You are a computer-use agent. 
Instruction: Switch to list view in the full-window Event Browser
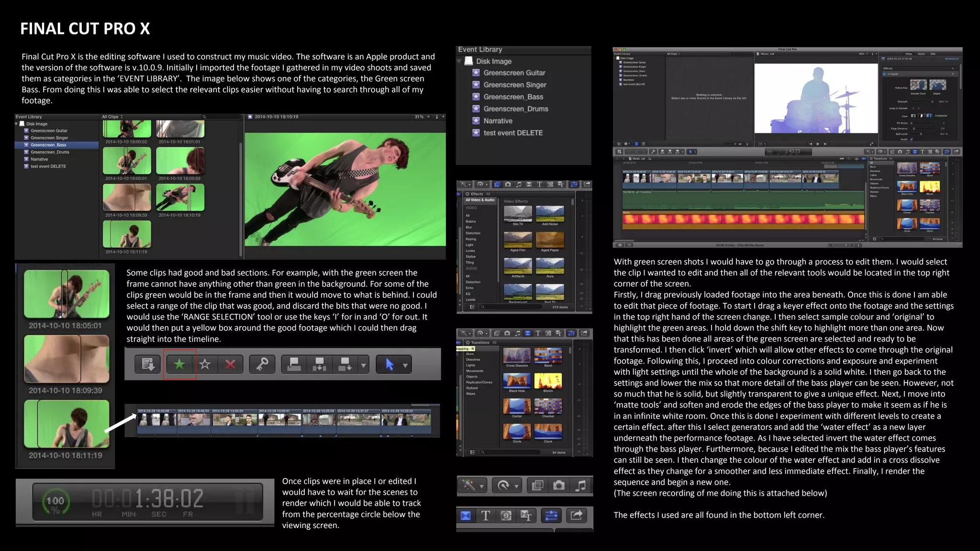click(x=644, y=144)
